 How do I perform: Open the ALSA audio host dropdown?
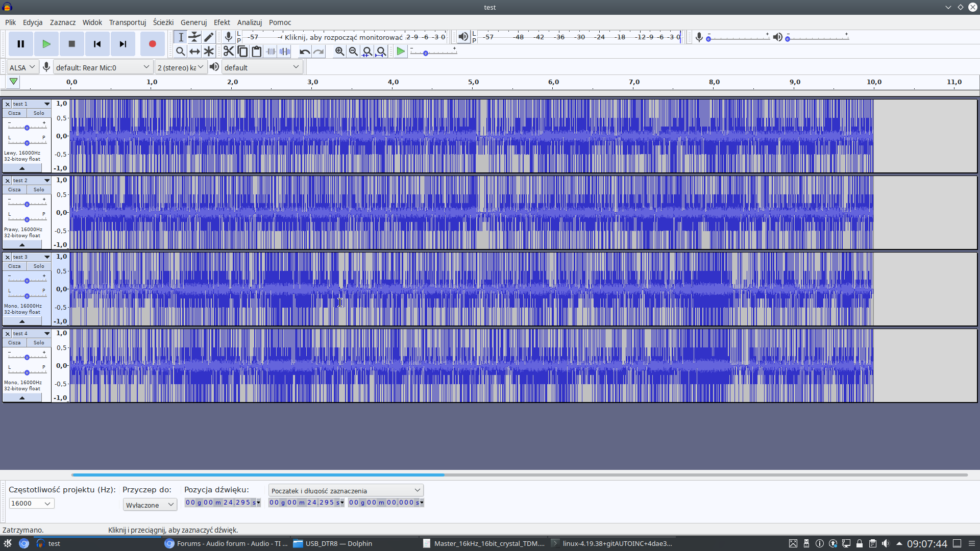pos(22,67)
